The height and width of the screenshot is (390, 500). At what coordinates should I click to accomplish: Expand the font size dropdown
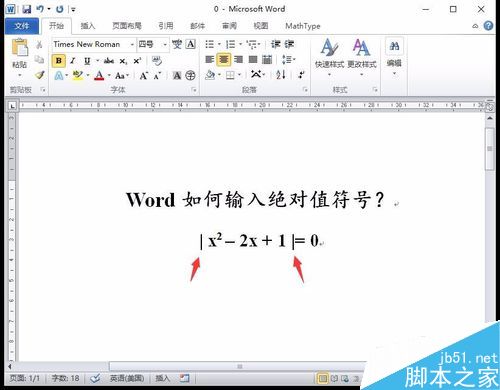(165, 44)
